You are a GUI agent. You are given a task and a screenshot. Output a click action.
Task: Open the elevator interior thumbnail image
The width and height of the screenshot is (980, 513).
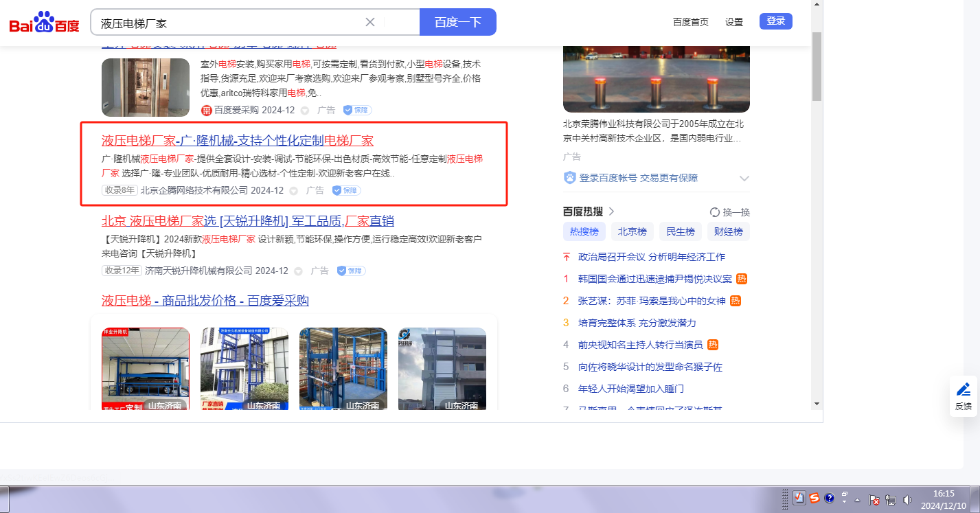click(x=146, y=87)
